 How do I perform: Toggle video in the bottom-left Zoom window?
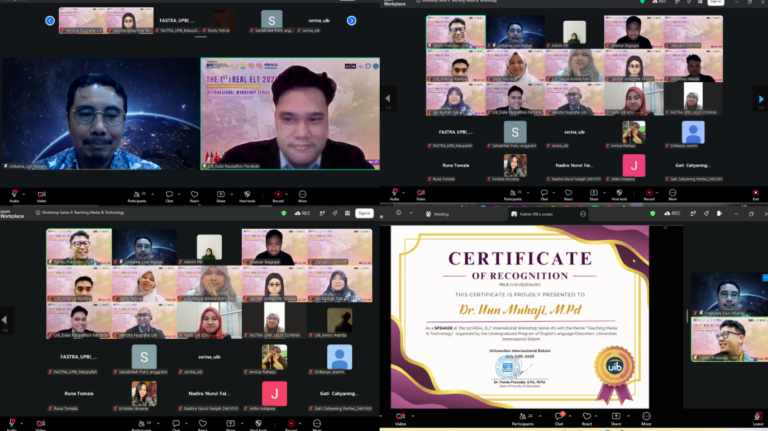pos(41,424)
